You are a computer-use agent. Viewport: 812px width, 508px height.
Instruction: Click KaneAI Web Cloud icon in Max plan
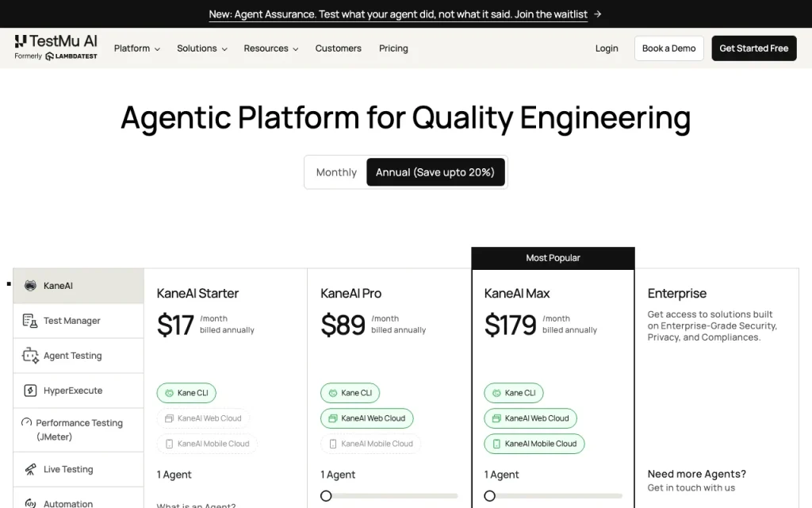(496, 418)
